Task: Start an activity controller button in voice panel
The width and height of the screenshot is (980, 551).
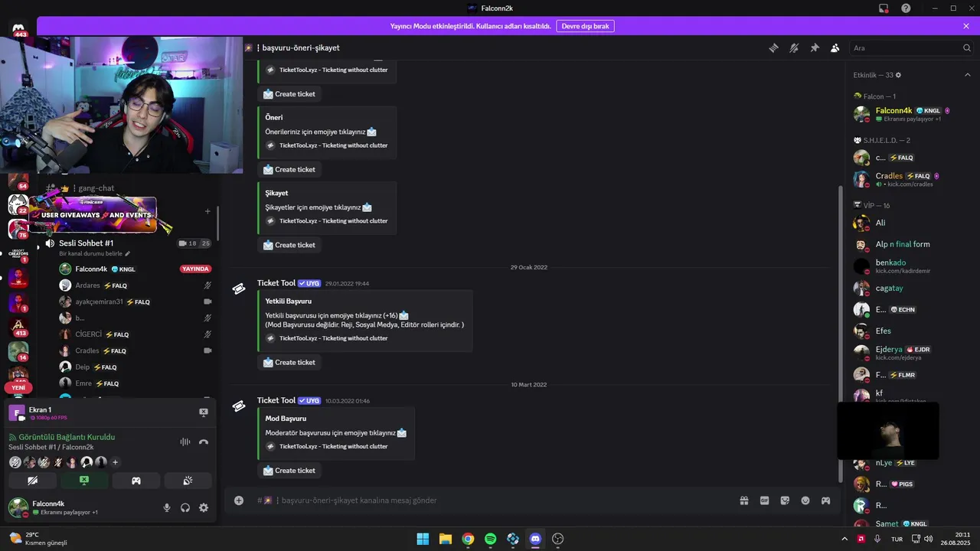Action: (x=136, y=481)
